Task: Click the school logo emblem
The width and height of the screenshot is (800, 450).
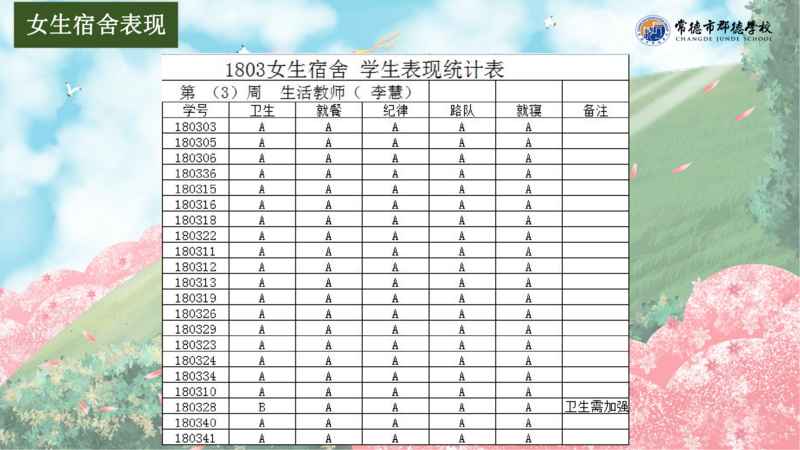Action: click(653, 30)
